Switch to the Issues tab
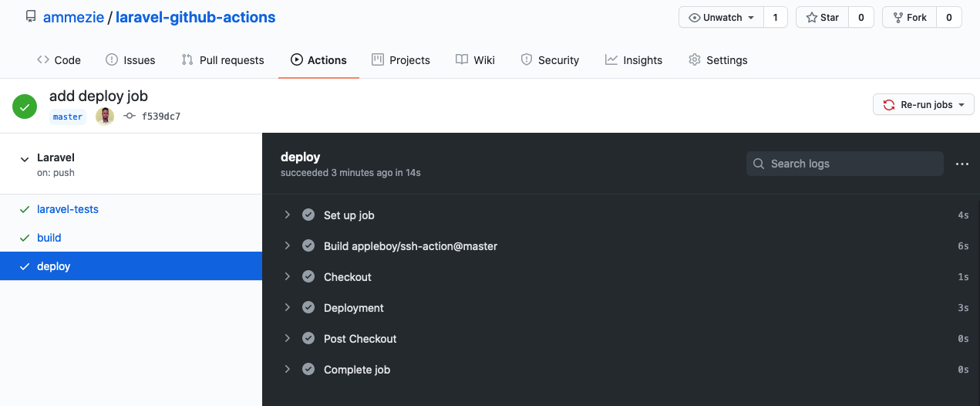This screenshot has width=980, height=406. [130, 59]
